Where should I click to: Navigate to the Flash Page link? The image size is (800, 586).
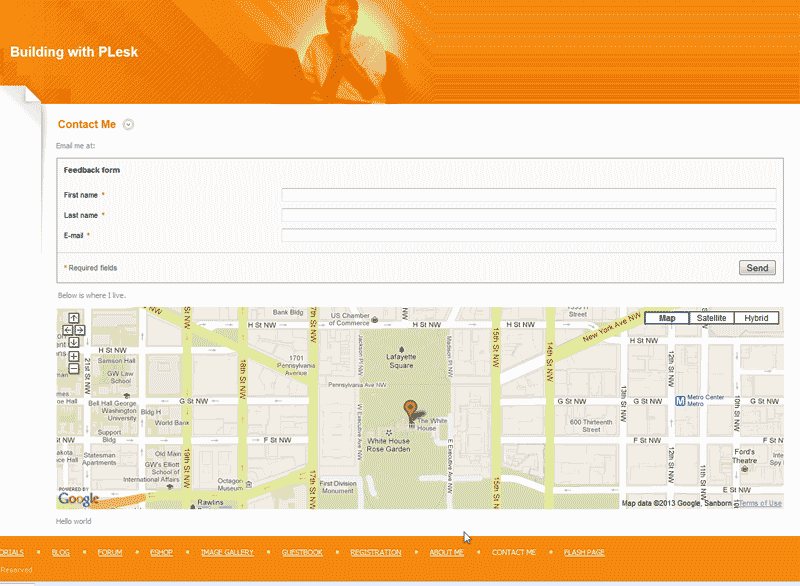click(584, 552)
